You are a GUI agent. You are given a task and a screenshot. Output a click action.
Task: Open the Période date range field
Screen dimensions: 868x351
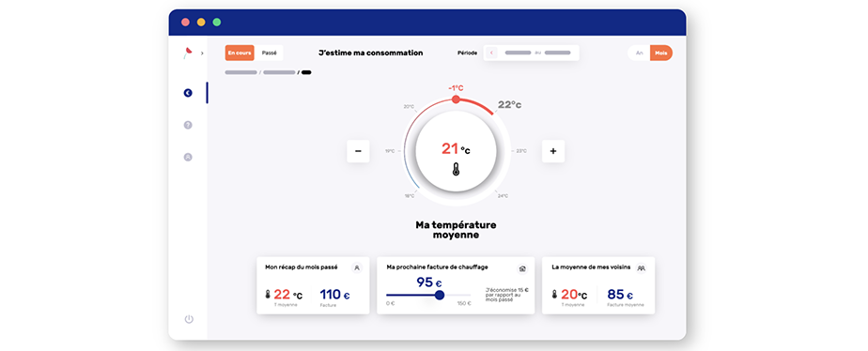point(532,53)
